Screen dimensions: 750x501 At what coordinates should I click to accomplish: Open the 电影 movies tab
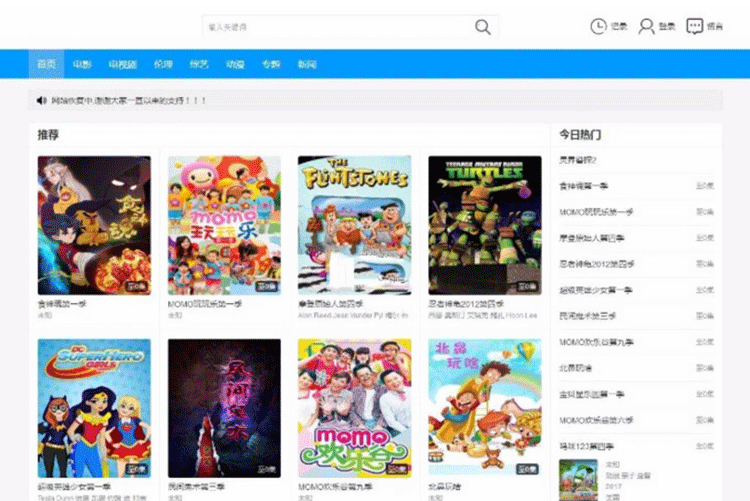click(x=82, y=64)
